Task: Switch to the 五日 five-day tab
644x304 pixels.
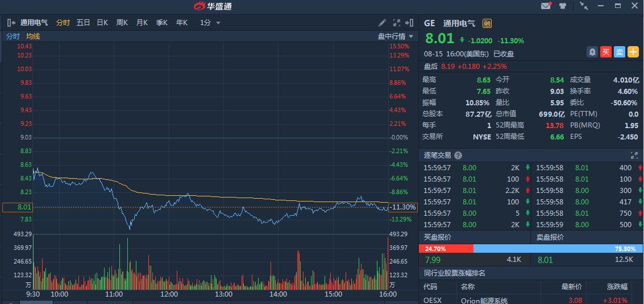Action: click(x=83, y=23)
